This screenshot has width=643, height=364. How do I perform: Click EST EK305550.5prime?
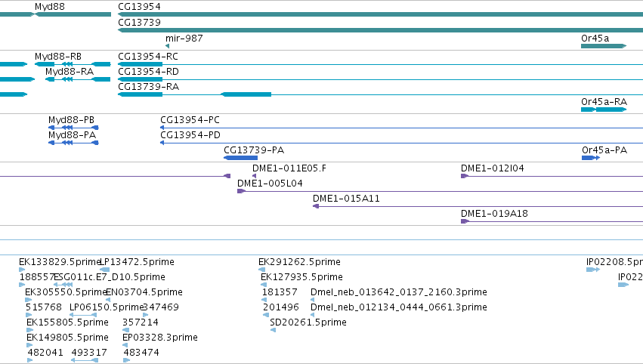[66, 292]
